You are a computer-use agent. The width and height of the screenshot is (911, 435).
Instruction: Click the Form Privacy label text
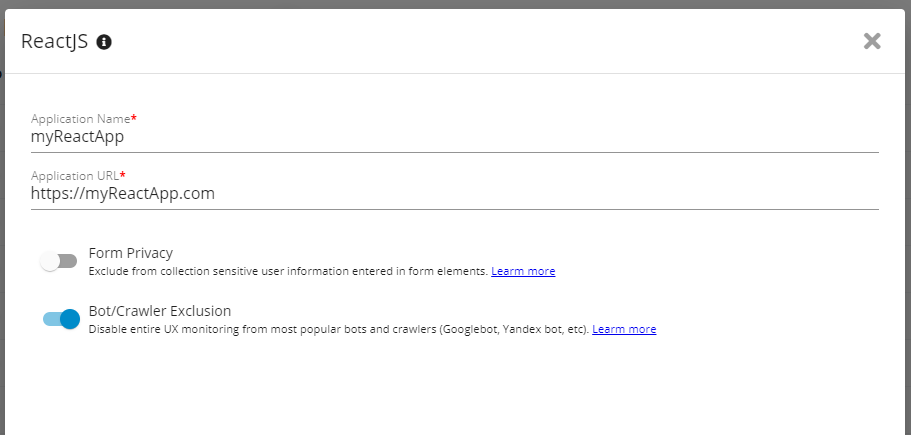click(x=131, y=253)
